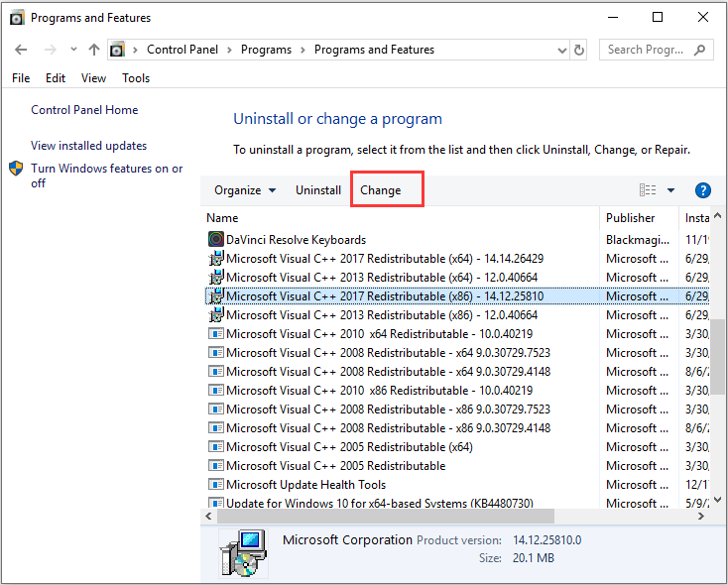Click the change view icon
The height and width of the screenshot is (585, 728).
[x=648, y=190]
